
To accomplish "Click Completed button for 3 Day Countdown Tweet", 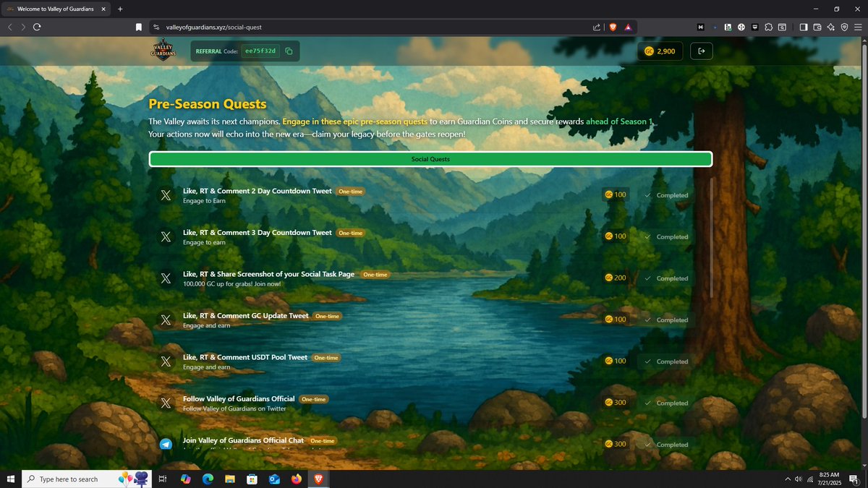I will (x=666, y=236).
